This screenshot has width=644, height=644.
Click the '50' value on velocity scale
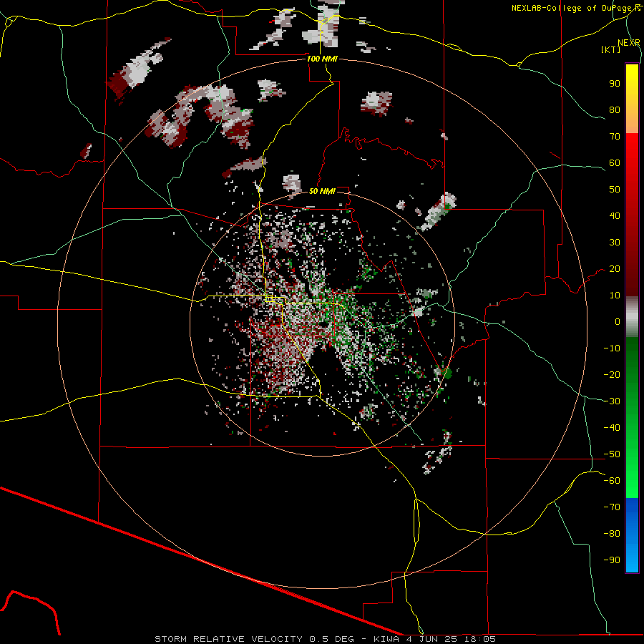coord(615,190)
